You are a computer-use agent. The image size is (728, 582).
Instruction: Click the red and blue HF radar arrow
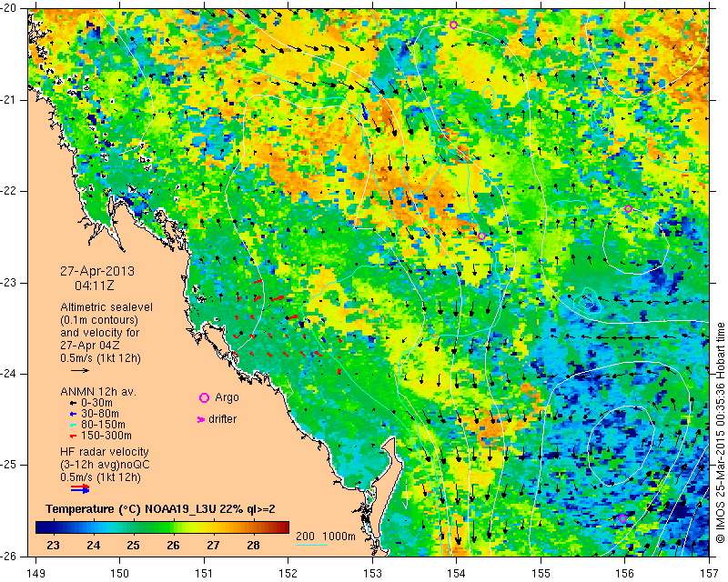(x=80, y=488)
